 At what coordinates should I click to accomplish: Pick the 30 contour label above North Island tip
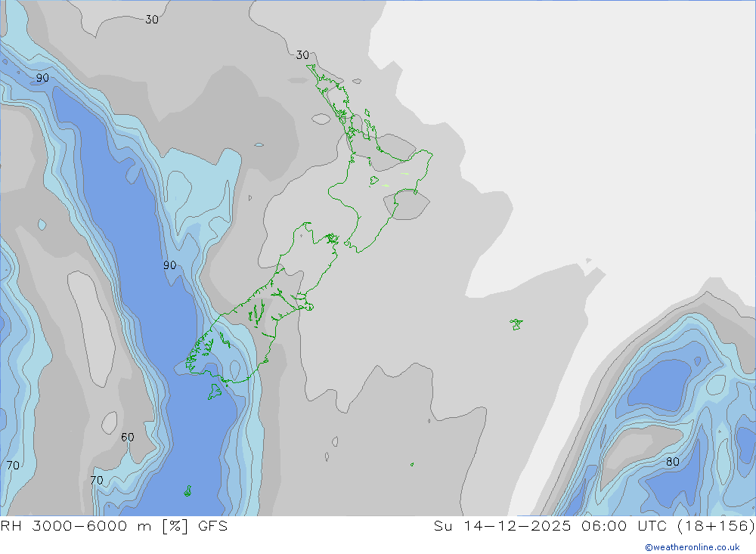tap(302, 55)
